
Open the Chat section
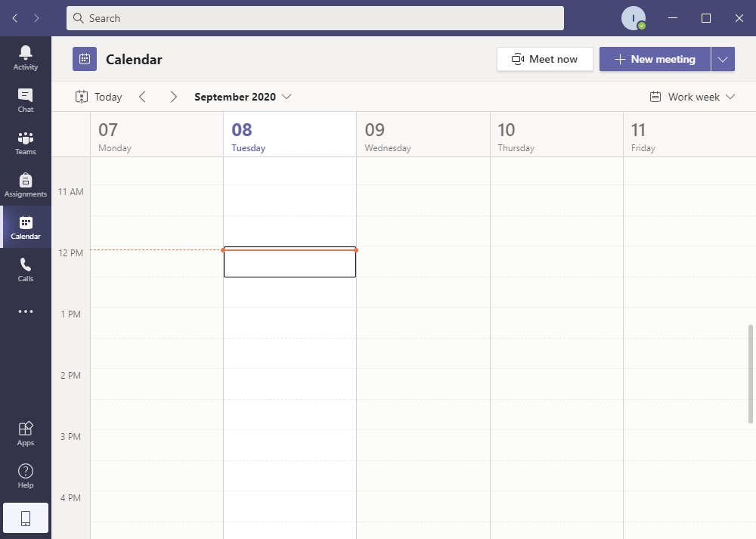pos(26,99)
